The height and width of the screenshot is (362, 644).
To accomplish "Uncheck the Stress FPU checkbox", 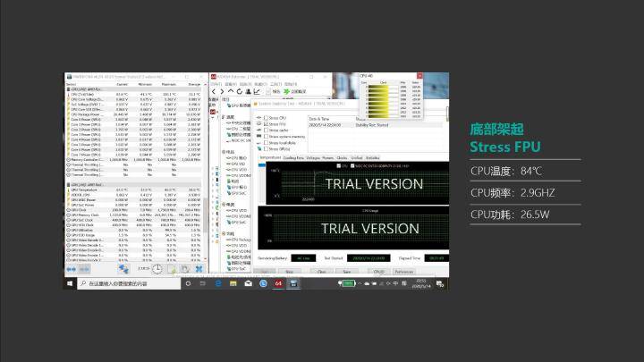I will pos(266,124).
